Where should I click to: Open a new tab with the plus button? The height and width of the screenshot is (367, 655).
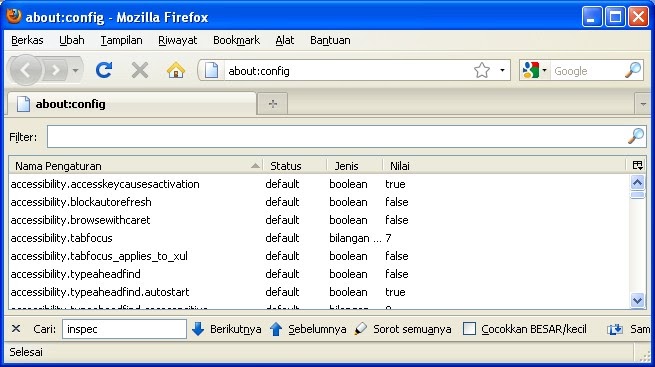(273, 104)
